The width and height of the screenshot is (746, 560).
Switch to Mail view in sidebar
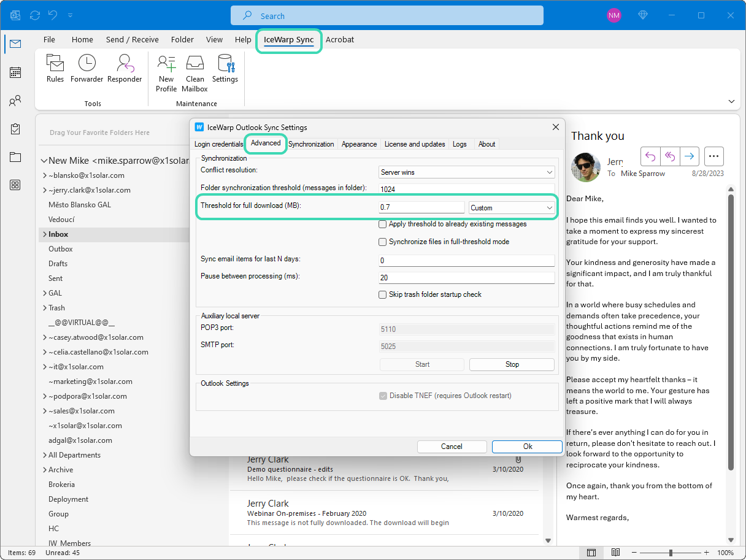15,44
